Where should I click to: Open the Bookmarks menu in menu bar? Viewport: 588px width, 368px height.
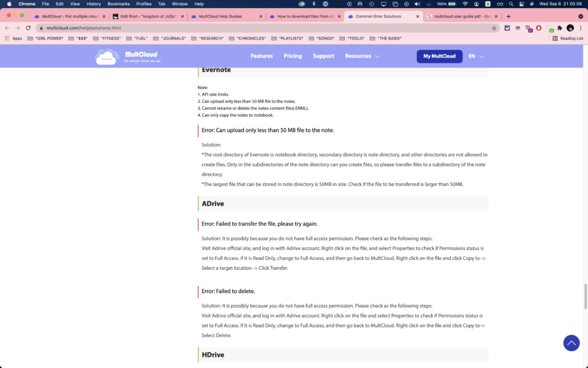[118, 4]
